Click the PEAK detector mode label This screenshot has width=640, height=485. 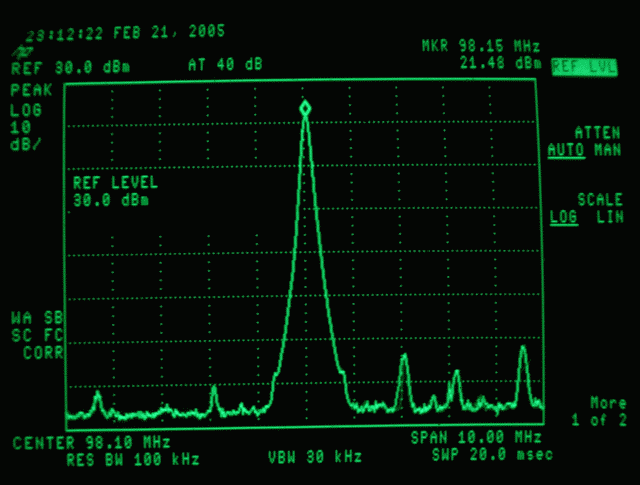pyautogui.click(x=29, y=90)
